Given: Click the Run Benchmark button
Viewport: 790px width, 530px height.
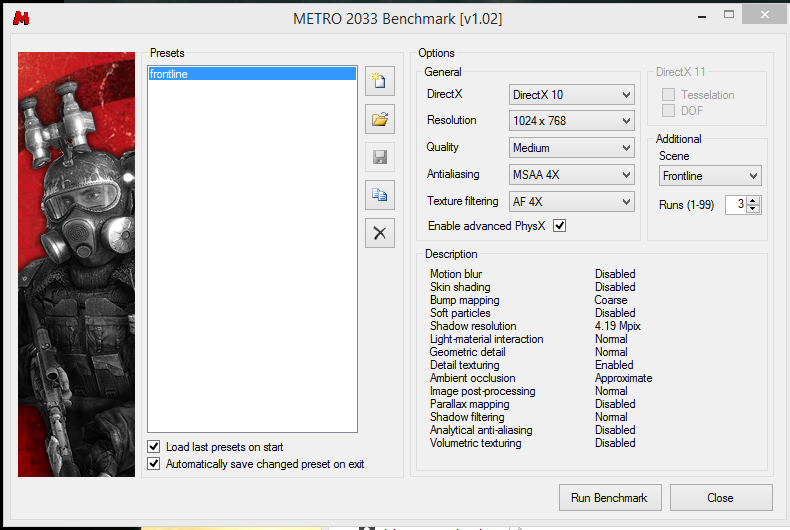Looking at the screenshot, I should pos(610,498).
